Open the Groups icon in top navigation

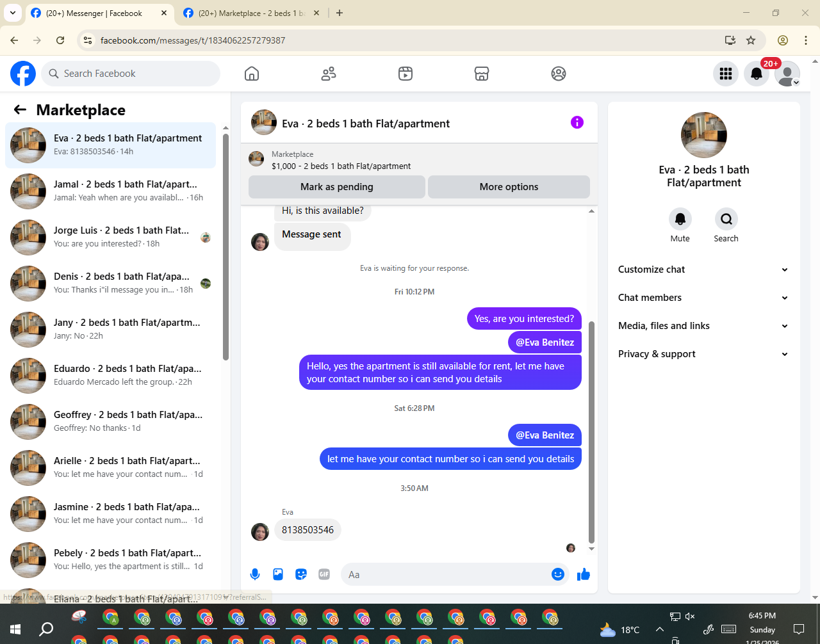pos(559,74)
